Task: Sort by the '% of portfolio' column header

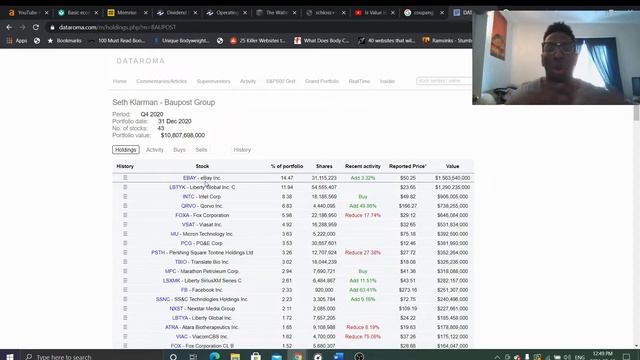Action: pos(287,166)
